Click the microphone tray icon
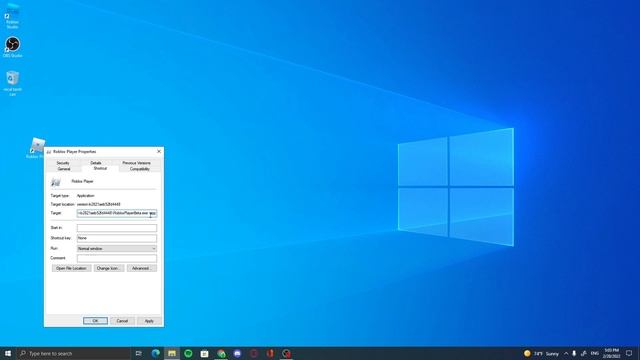Screen dimensions: 640x360 574,353
